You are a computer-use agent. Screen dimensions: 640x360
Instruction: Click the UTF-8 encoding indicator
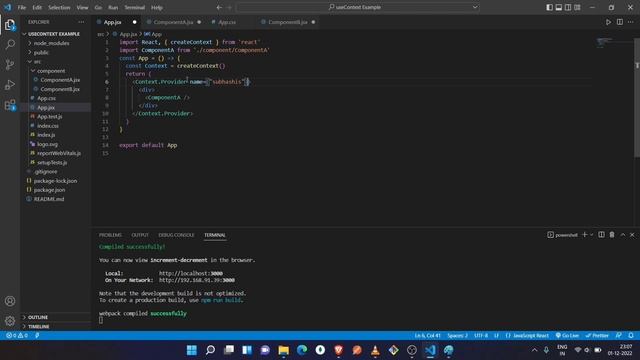(x=481, y=336)
